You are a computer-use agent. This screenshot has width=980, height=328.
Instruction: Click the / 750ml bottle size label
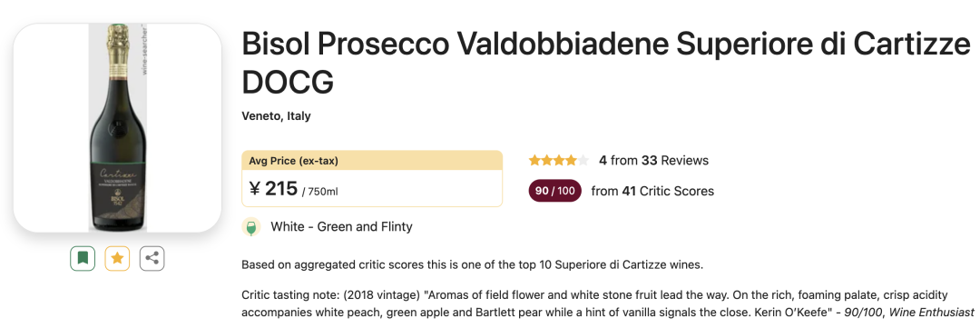320,192
